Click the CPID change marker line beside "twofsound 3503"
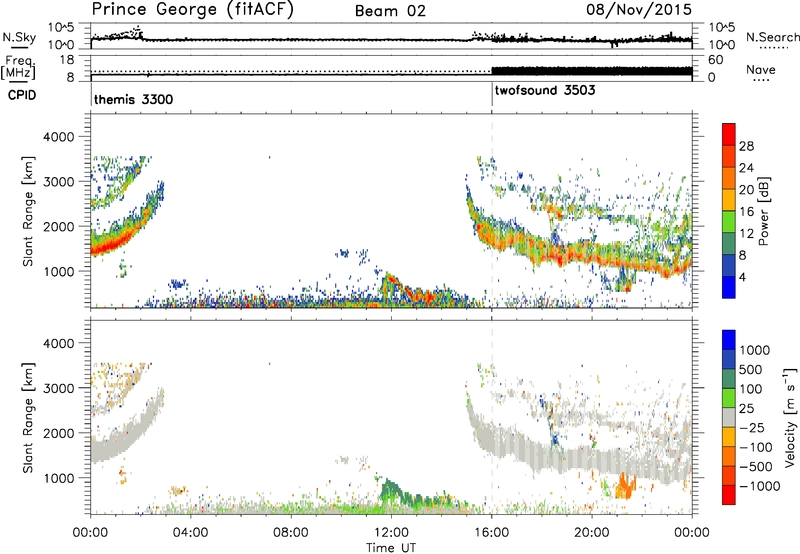 click(x=492, y=94)
